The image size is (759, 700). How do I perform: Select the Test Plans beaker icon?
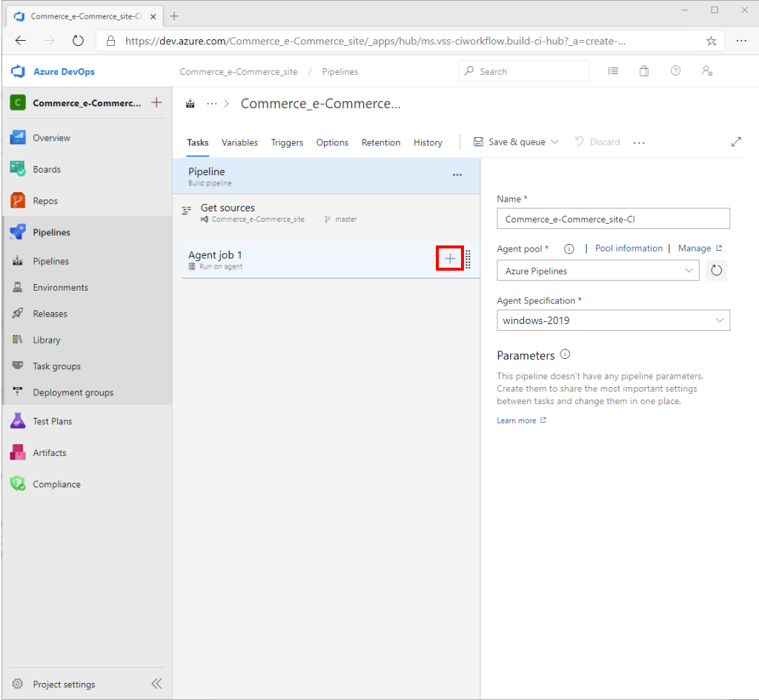(16, 420)
